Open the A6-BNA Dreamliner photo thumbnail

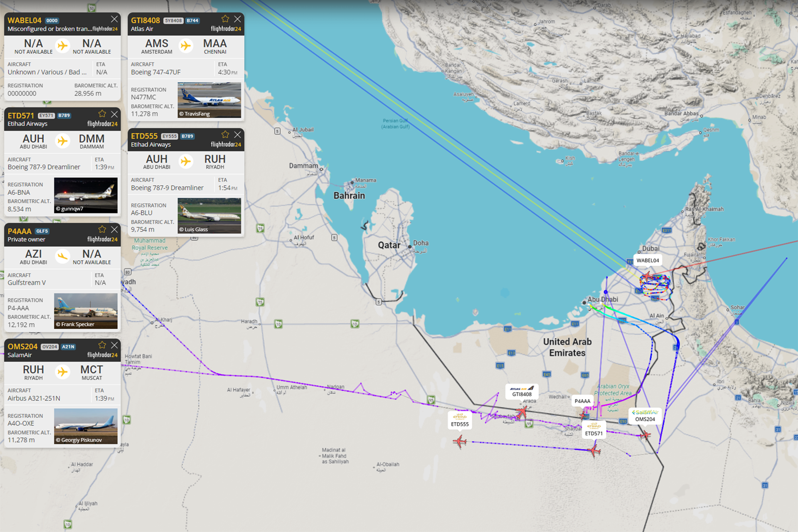[86, 195]
